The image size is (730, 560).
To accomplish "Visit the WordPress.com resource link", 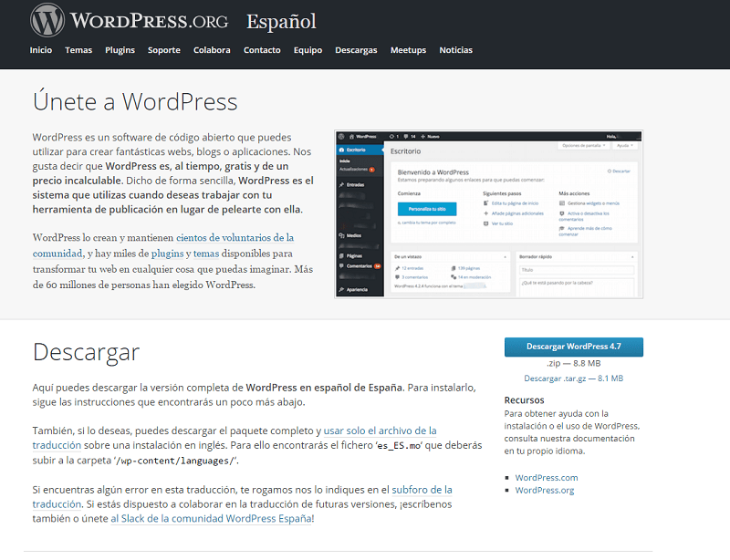I will click(x=547, y=478).
